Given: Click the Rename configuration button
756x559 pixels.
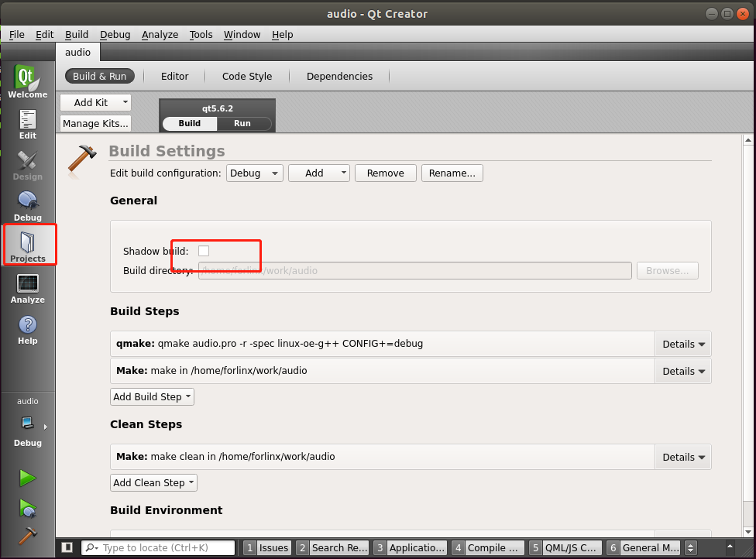Looking at the screenshot, I should pos(452,173).
